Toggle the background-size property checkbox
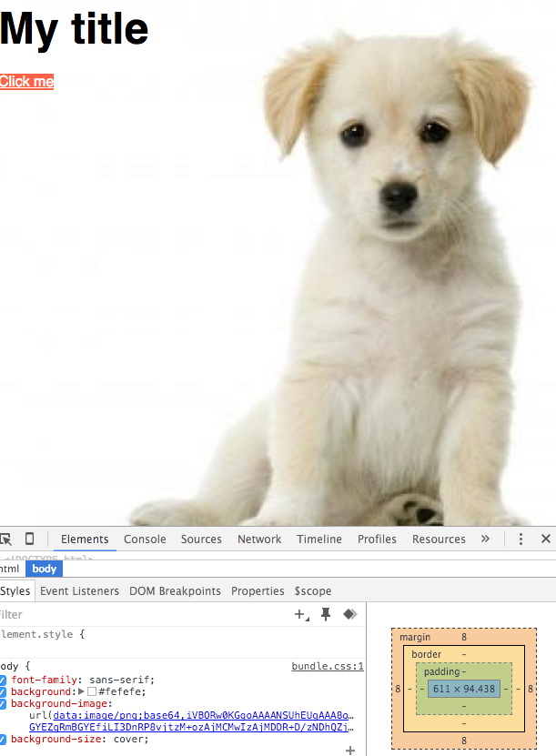The height and width of the screenshot is (756, 556). [x=3, y=739]
